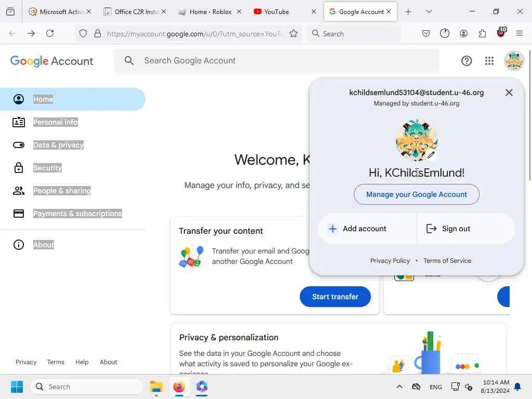This screenshot has height=399, width=532.
Task: Focus the Search Google Account field
Action: tap(276, 61)
